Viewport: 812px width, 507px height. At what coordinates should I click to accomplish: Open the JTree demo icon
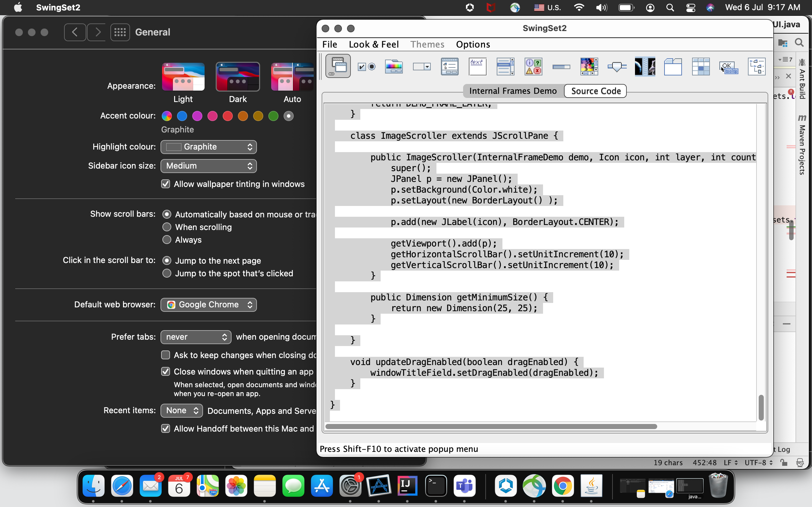[756, 67]
